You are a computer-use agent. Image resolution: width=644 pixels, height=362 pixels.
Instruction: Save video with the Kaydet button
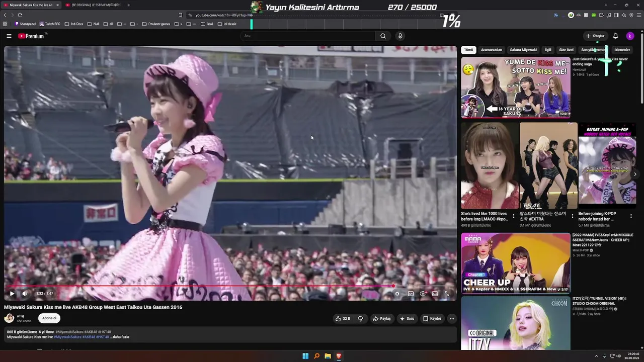[x=432, y=318]
